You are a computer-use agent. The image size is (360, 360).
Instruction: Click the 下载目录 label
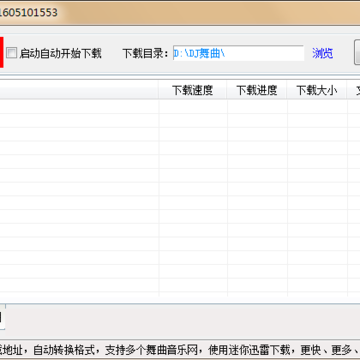click(145, 53)
